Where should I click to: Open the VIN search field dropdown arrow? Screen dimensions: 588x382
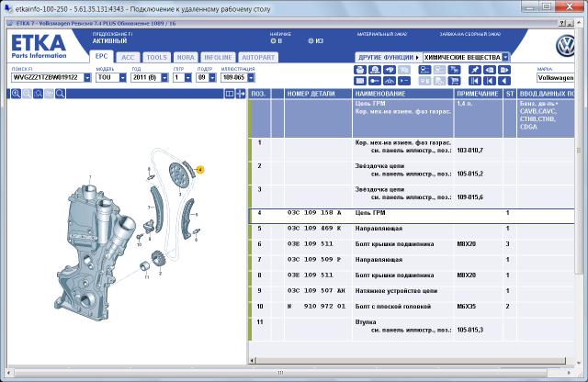click(87, 78)
